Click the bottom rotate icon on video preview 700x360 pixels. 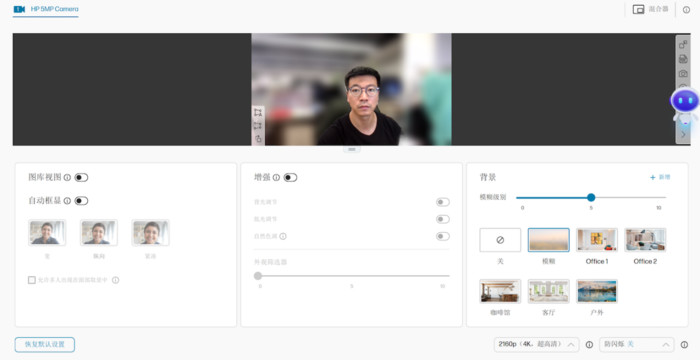258,139
